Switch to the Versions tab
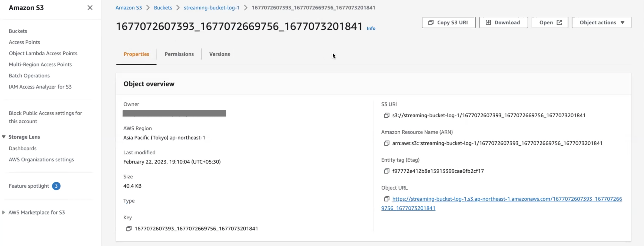This screenshot has width=644, height=246. coord(219,54)
